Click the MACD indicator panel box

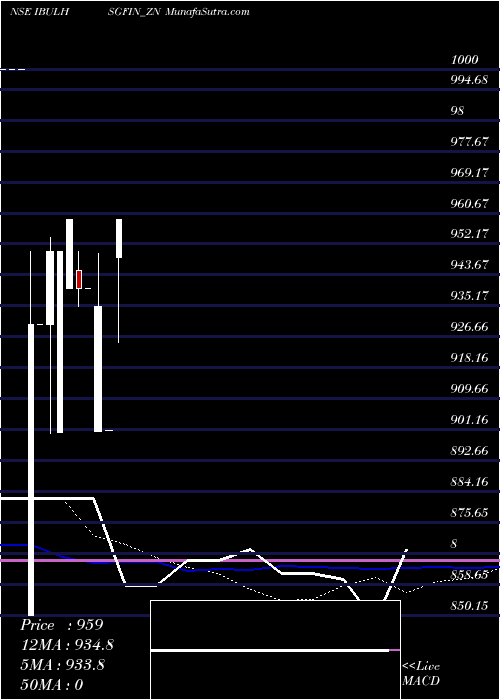[x=275, y=650]
